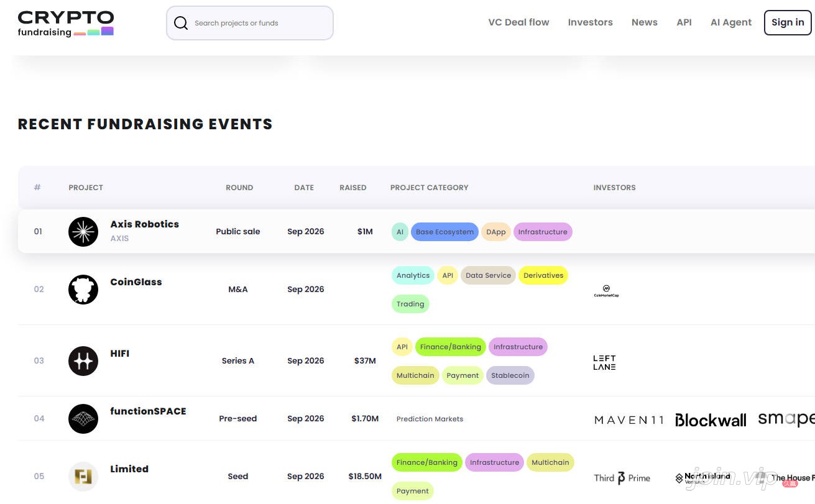Select the Prediction Markets category tag
Viewport: 815px width, 504px height.
(430, 419)
